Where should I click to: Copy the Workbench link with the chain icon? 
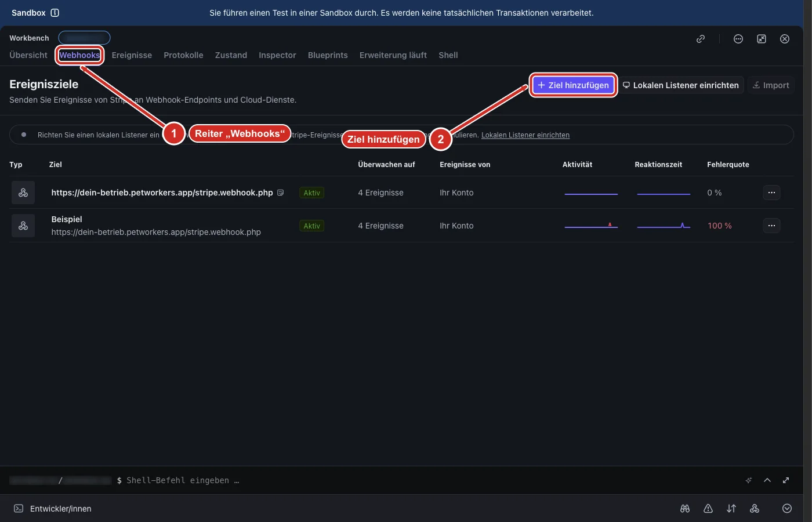[x=701, y=39]
